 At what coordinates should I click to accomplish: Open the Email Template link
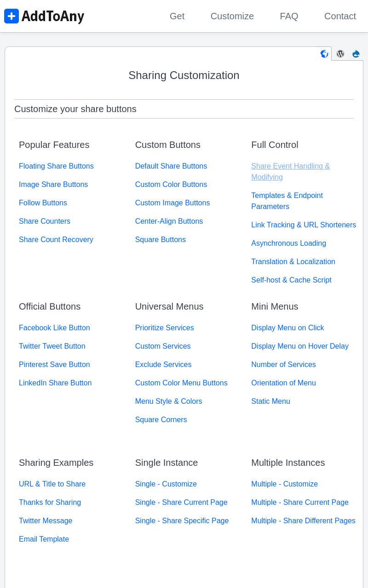(44, 539)
